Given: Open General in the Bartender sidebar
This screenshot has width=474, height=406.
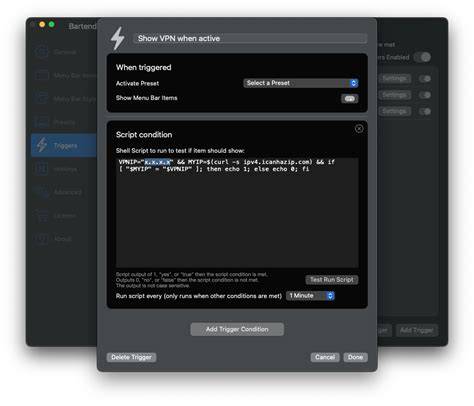Looking at the screenshot, I should [64, 52].
